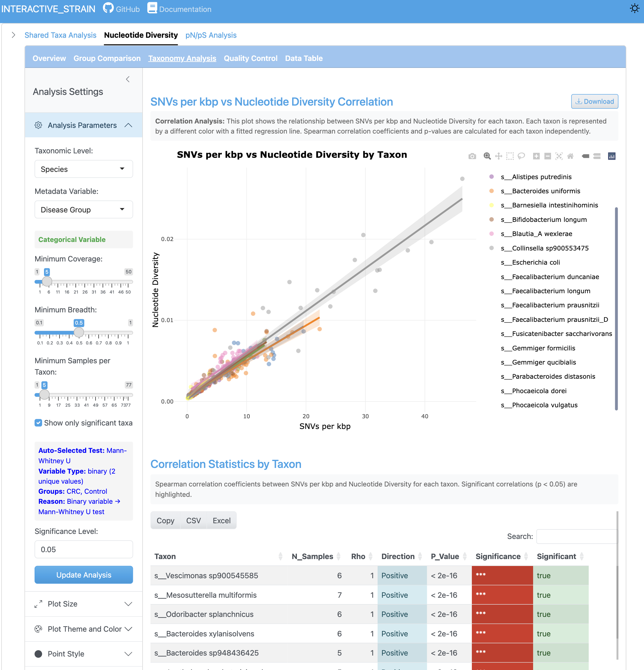This screenshot has width=644, height=670.
Task: Select the Zoom tool in plot toolbar
Action: (487, 156)
